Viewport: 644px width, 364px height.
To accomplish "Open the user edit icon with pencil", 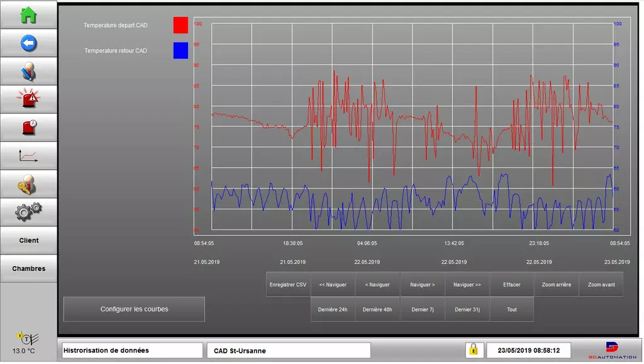I will pyautogui.click(x=28, y=71).
